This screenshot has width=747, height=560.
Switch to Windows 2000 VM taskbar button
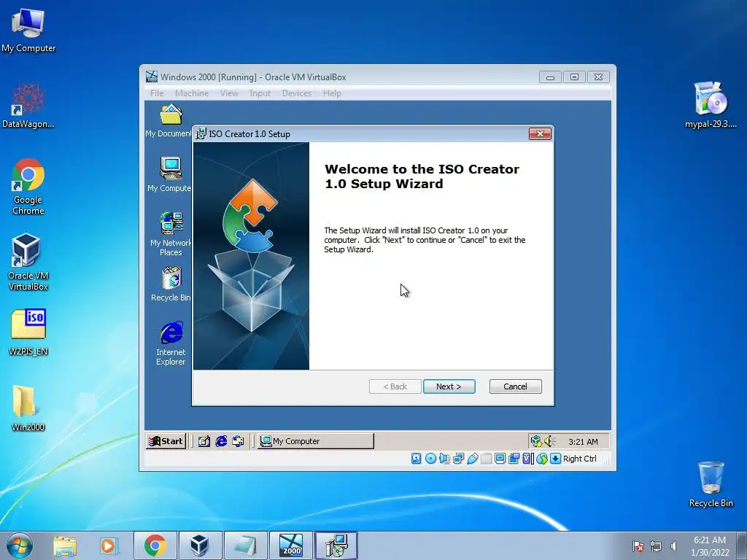tap(290, 545)
